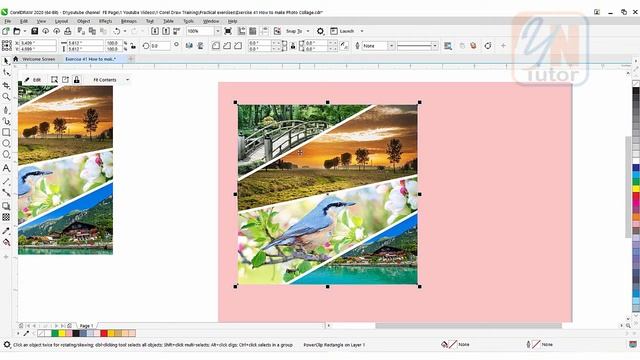
Task: Print using the printer toolbar icon
Action: [68, 31]
